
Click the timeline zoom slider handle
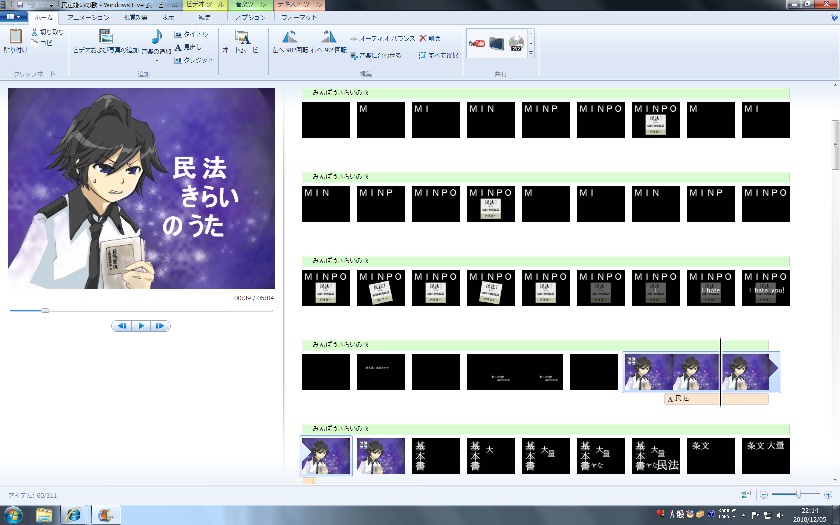(x=798, y=494)
